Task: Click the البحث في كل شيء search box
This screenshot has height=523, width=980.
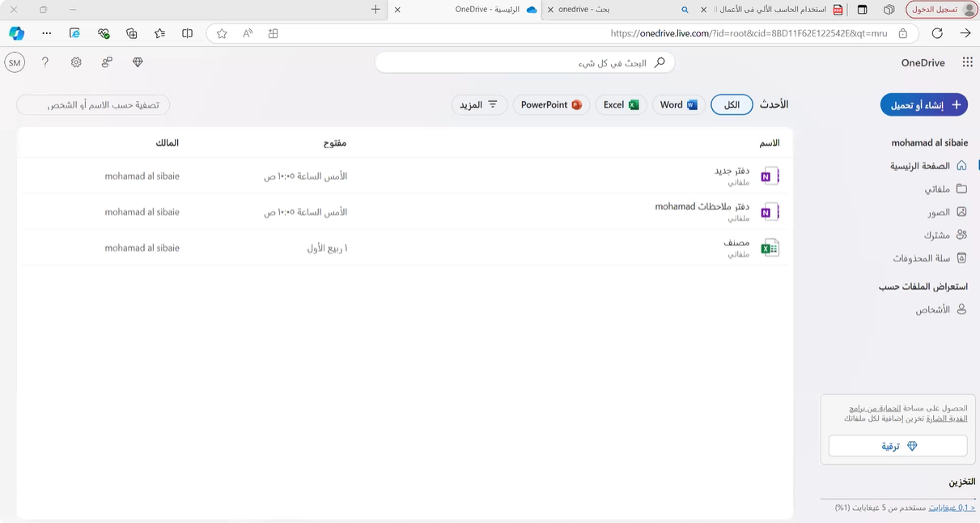Action: click(524, 62)
